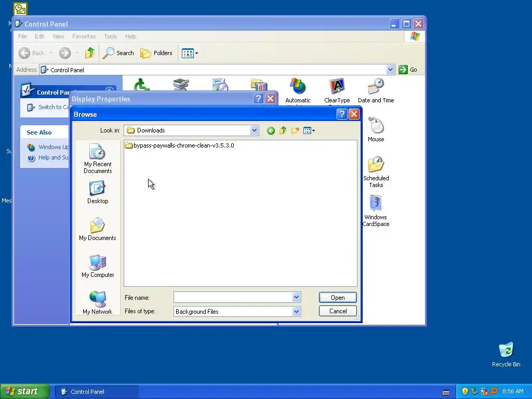
Task: Open Views dropdown in Control Panel toolbar
Action: click(190, 53)
